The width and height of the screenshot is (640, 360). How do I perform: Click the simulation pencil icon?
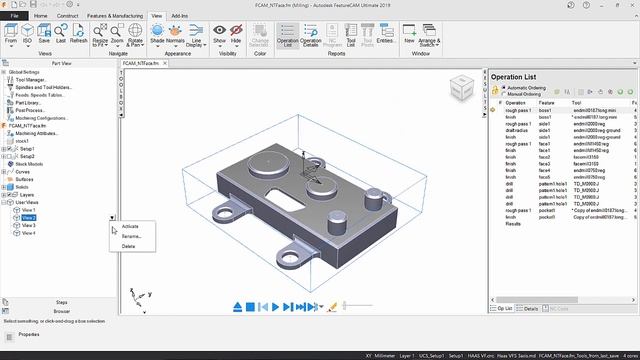click(x=332, y=307)
